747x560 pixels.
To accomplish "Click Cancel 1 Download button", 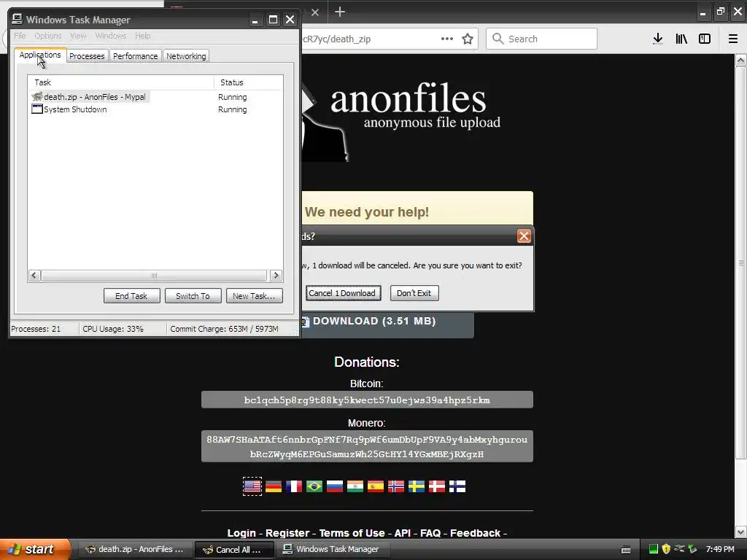I will (x=343, y=293).
